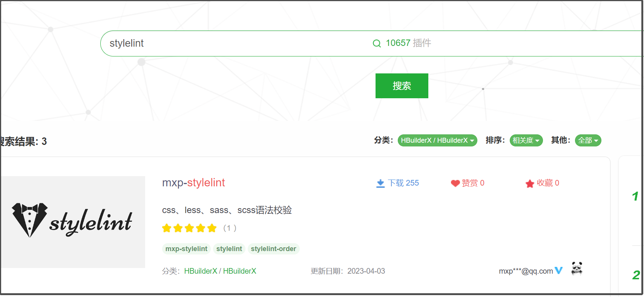Viewport: 644px width, 297px height.
Task: Click the stylelint tag chip
Action: (x=229, y=249)
